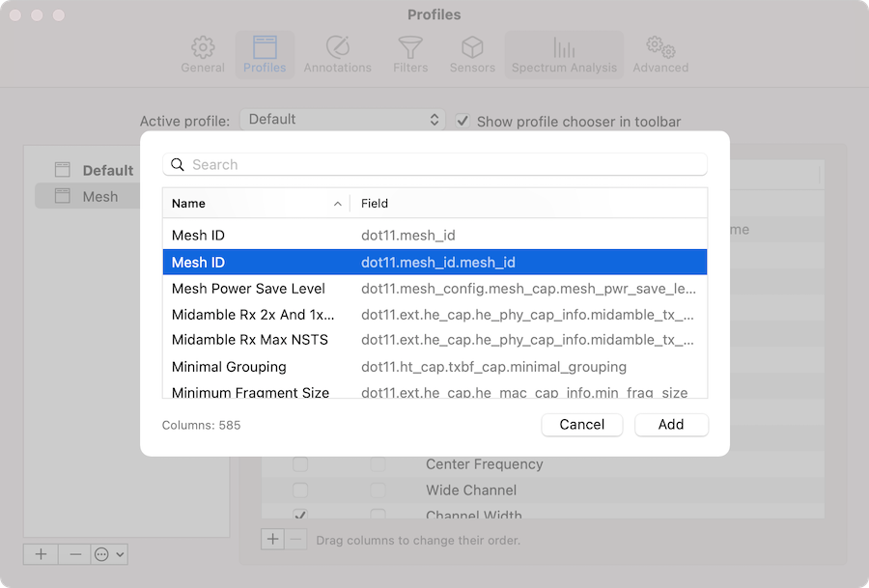Select the Profiles toolbar icon
Image resolution: width=869 pixels, height=588 pixels.
tap(265, 53)
